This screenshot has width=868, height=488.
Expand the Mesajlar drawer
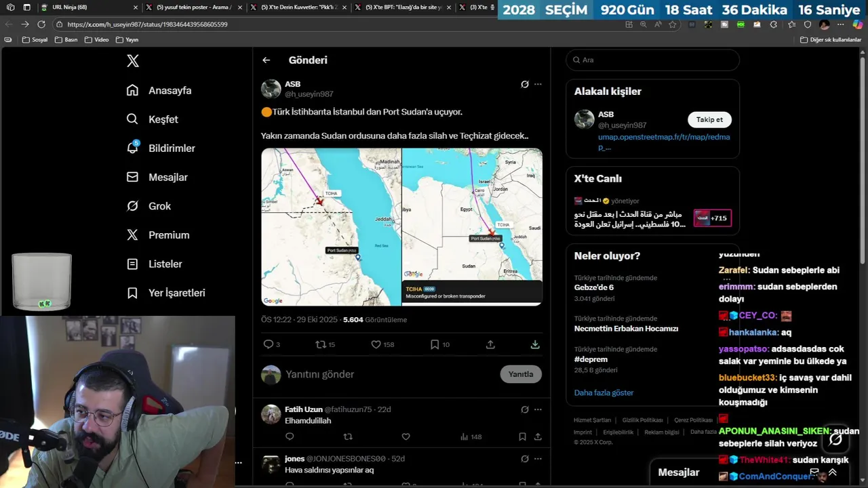(x=832, y=472)
